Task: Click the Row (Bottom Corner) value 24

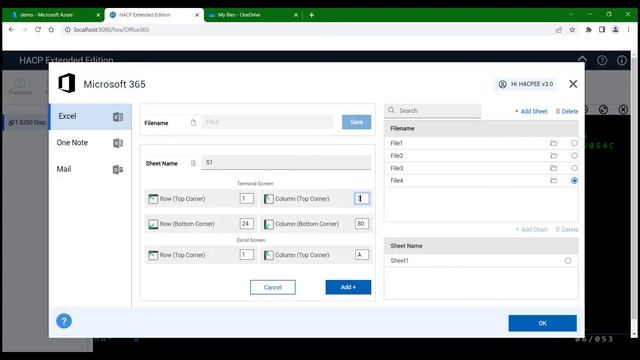Action: pyautogui.click(x=246, y=224)
